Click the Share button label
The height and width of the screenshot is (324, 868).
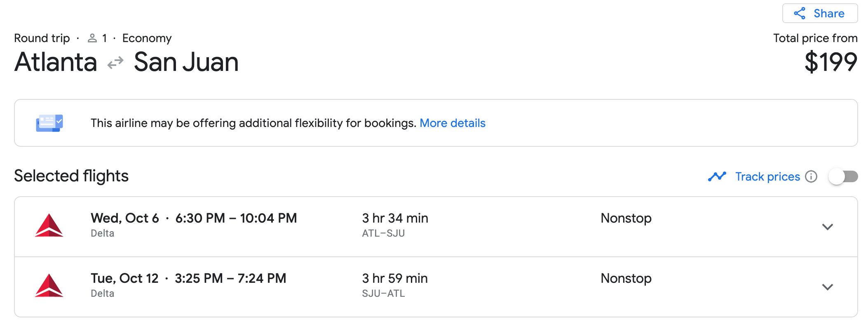click(829, 14)
